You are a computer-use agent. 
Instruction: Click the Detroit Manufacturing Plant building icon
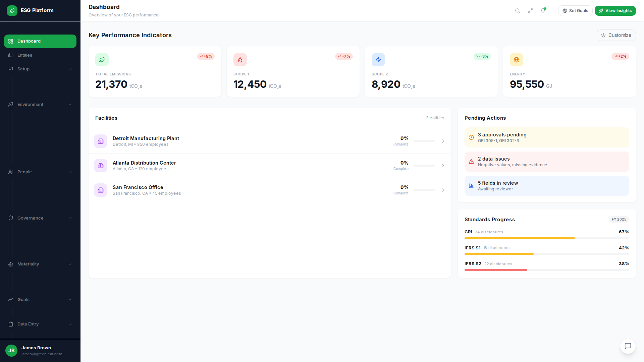point(101,141)
